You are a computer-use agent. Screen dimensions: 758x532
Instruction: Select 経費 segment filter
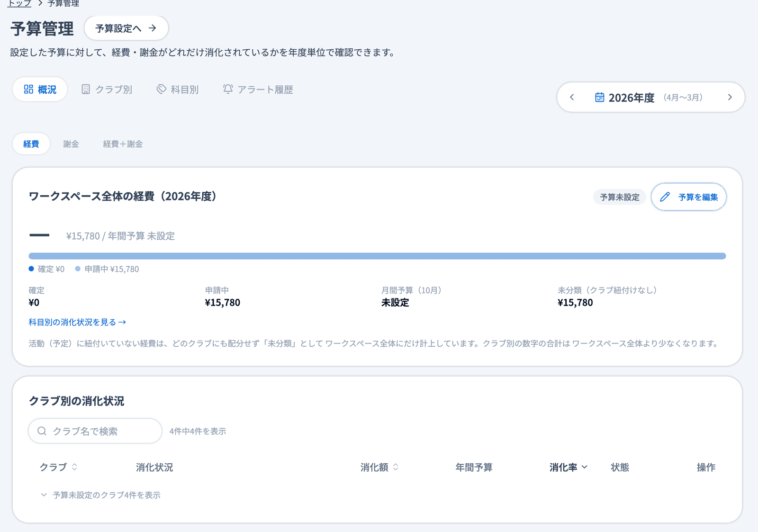coord(31,144)
